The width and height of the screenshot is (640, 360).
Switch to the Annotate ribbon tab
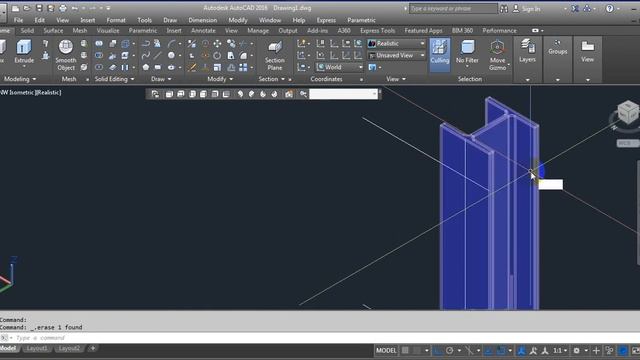(203, 31)
